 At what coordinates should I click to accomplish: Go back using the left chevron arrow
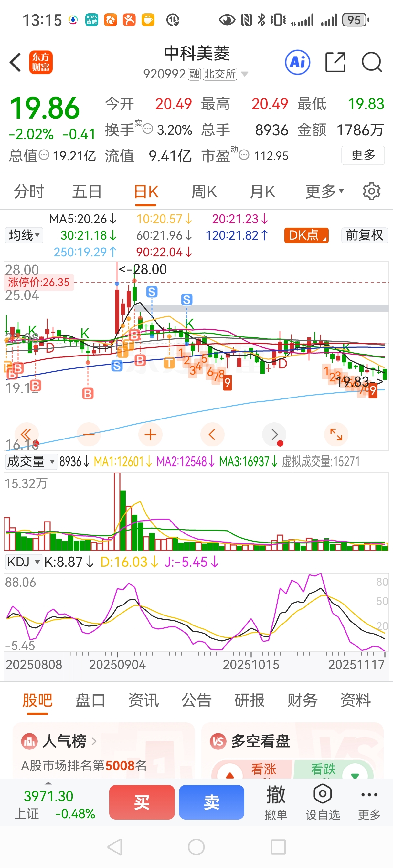(x=16, y=62)
